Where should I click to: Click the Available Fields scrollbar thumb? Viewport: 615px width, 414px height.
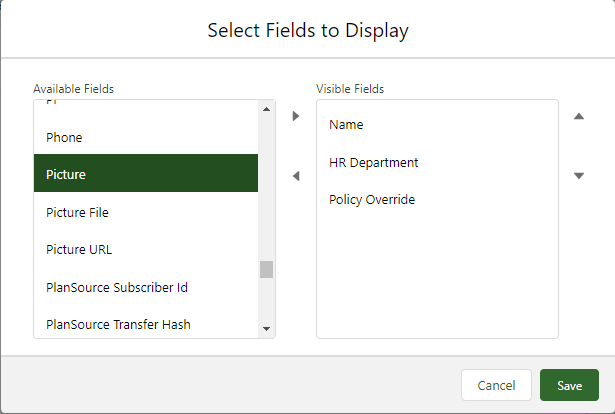coord(266,269)
